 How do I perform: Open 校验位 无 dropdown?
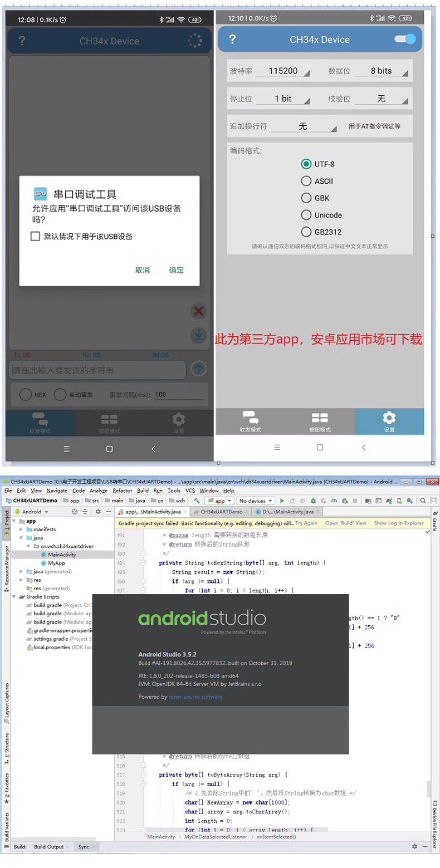[x=381, y=99]
